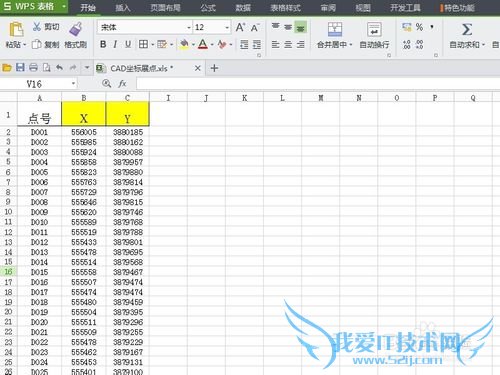Click Merge and Center icon
Image resolution: width=500 pixels, height=375 pixels.
coord(335,29)
